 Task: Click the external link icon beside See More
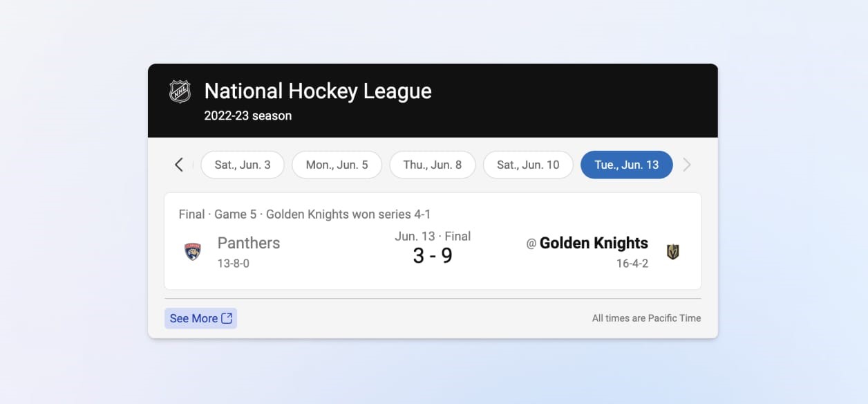click(x=227, y=318)
